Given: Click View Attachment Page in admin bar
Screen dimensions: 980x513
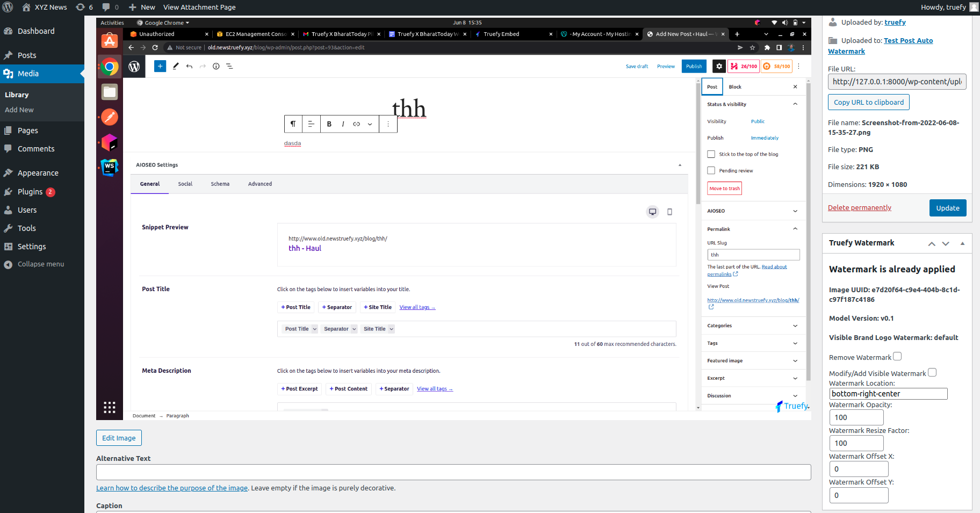Looking at the screenshot, I should [199, 7].
